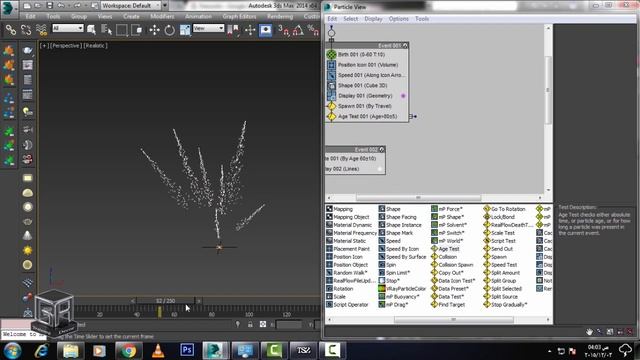Image resolution: width=640 pixels, height=360 pixels.
Task: Toggle the Spawn 001 test icon
Action: point(331,106)
